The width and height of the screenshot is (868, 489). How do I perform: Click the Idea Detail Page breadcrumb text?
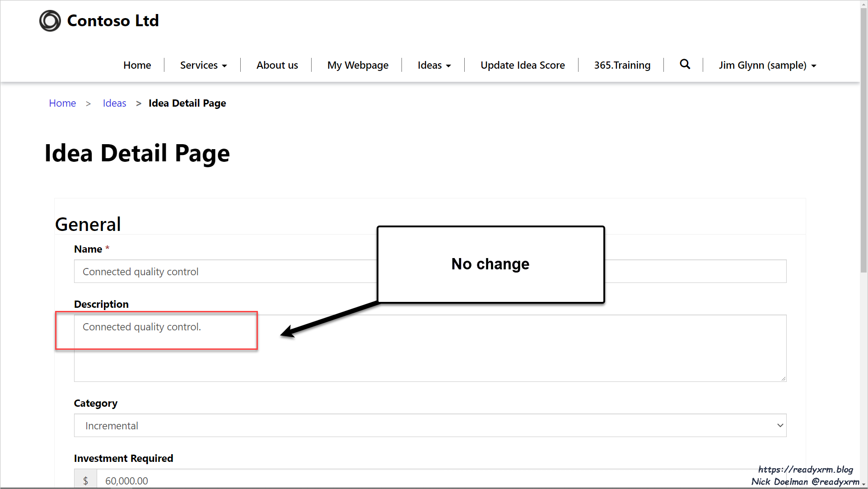click(x=187, y=103)
